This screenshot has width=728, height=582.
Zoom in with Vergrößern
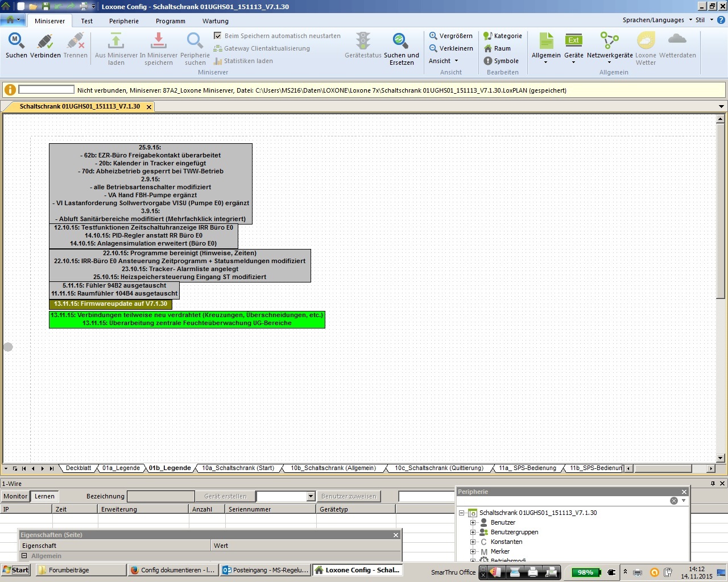450,36
